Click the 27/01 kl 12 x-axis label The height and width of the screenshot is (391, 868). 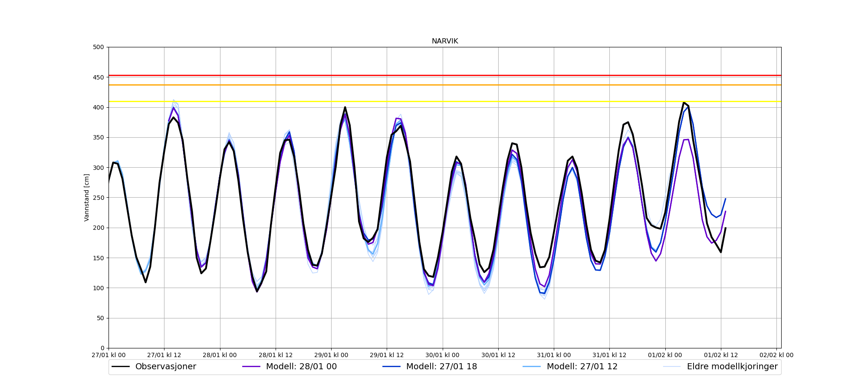pos(164,355)
